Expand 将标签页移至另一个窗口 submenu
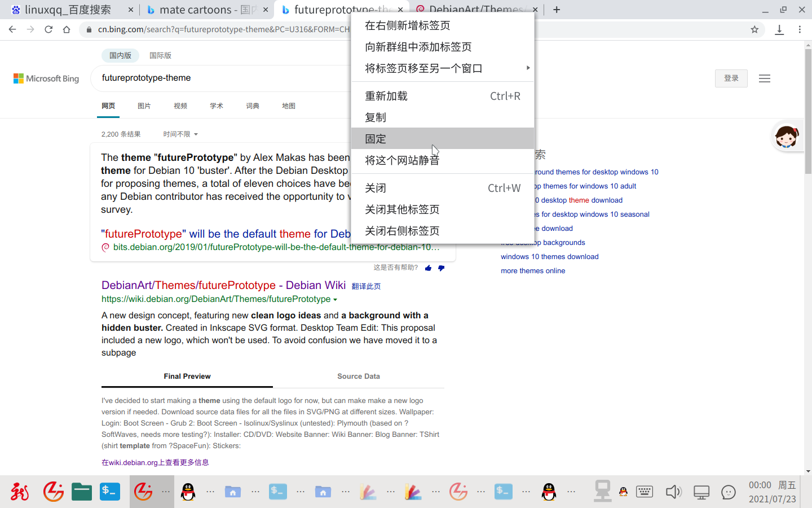 pyautogui.click(x=443, y=68)
